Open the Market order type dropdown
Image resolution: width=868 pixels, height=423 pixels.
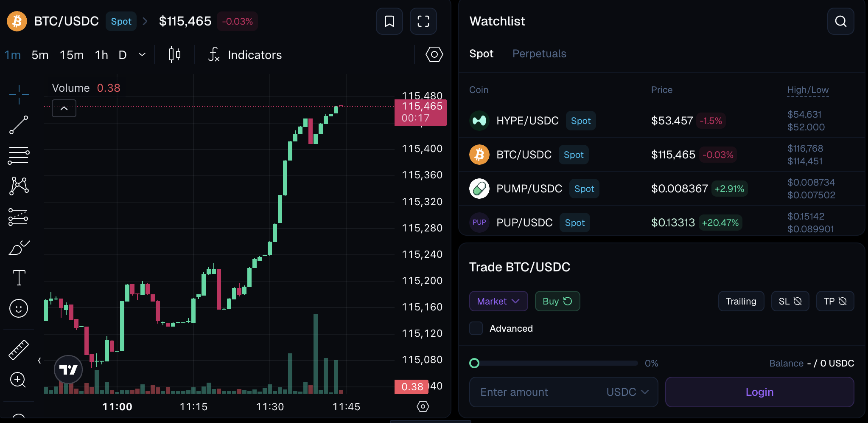[498, 301]
